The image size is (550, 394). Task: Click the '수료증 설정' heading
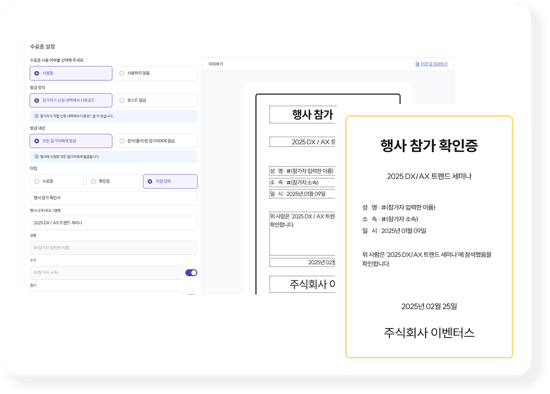[42, 47]
